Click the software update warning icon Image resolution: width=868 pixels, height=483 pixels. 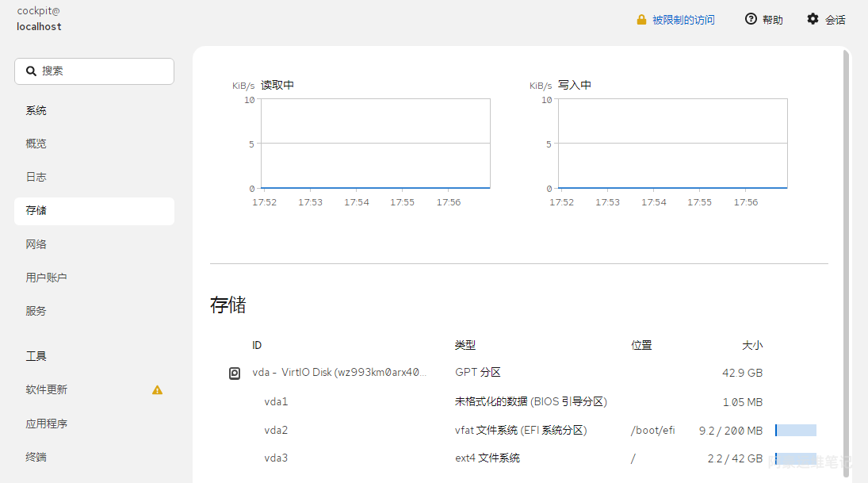tap(157, 390)
